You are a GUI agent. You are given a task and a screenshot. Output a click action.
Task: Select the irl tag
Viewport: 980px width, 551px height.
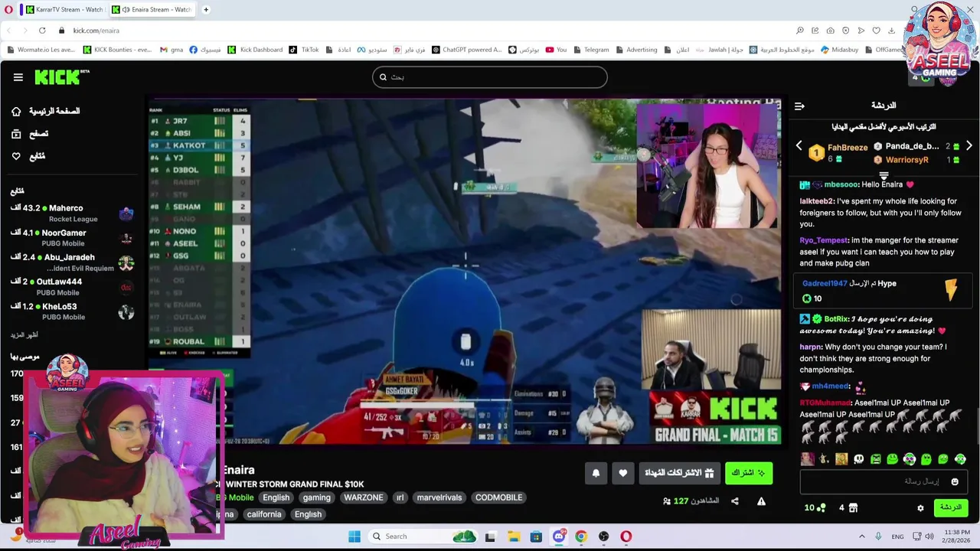pyautogui.click(x=400, y=497)
